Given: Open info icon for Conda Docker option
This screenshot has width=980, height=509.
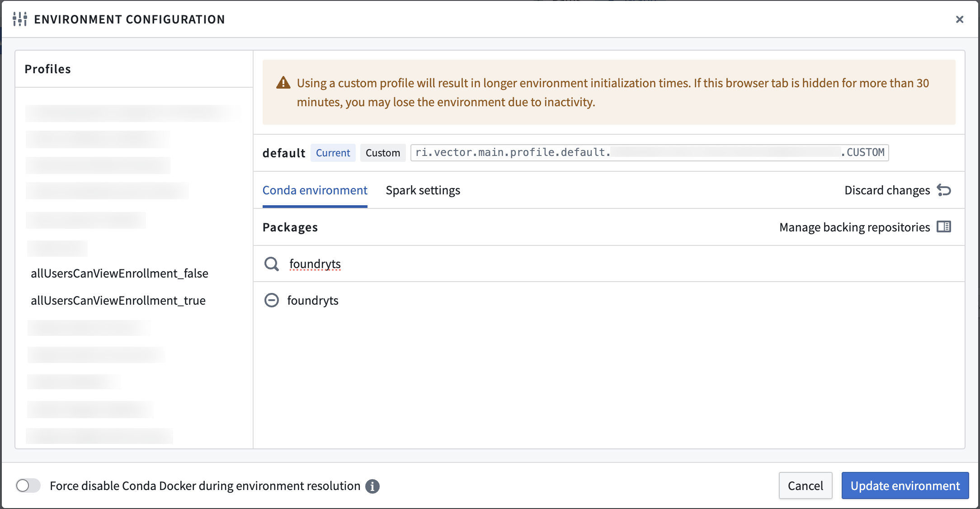Looking at the screenshot, I should 372,486.
